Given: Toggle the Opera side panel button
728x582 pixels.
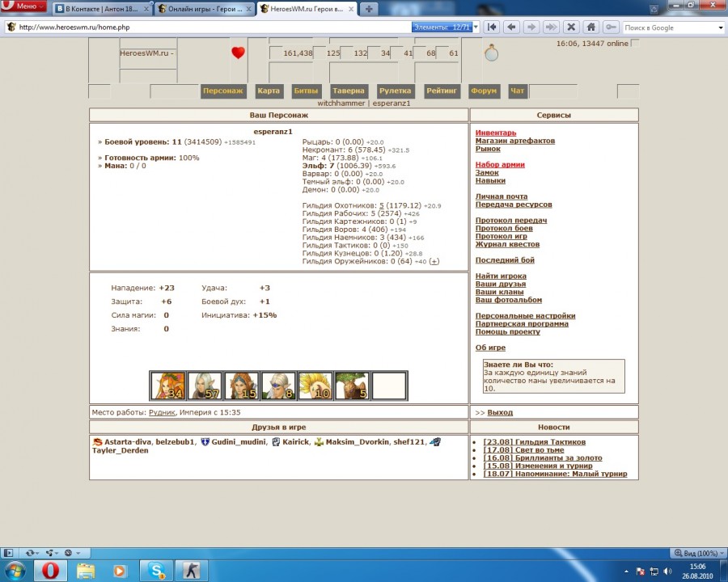Looking at the screenshot, I should [8, 553].
